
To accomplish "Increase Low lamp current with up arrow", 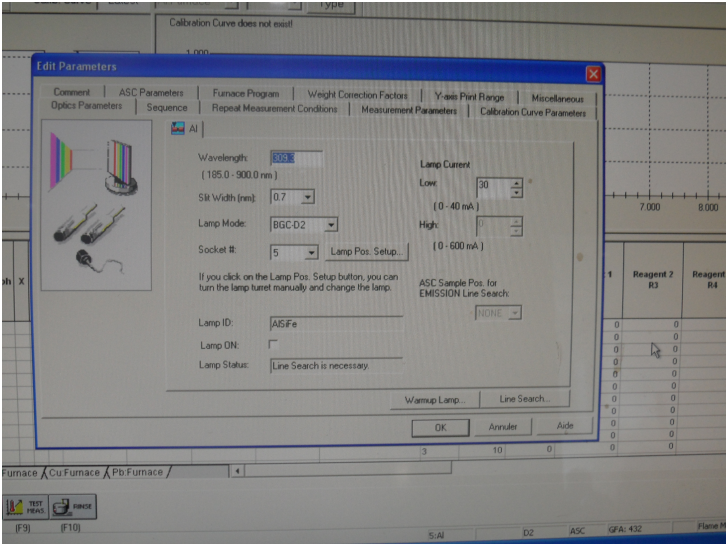I will pyautogui.click(x=516, y=183).
